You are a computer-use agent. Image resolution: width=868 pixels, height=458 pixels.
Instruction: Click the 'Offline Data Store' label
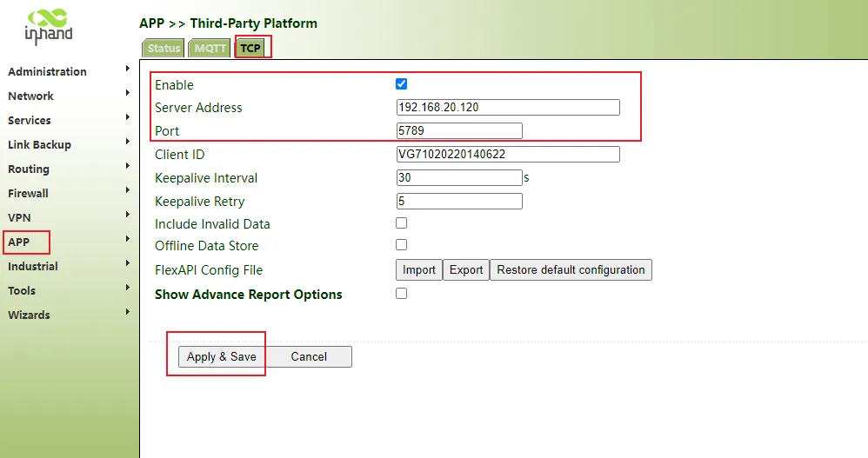click(207, 246)
